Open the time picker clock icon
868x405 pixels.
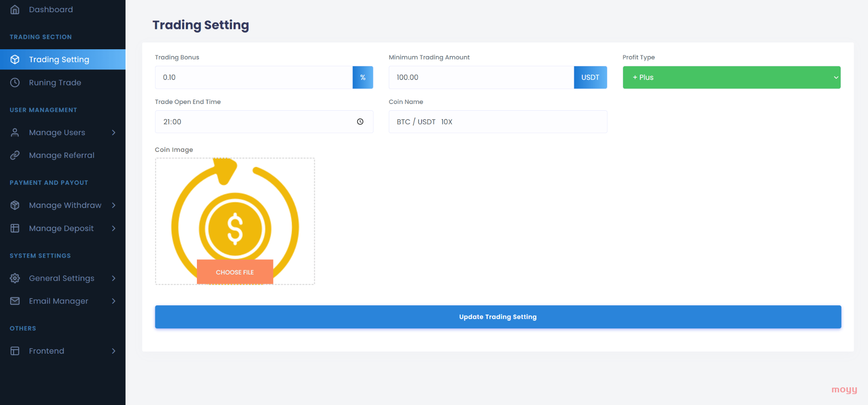[360, 122]
